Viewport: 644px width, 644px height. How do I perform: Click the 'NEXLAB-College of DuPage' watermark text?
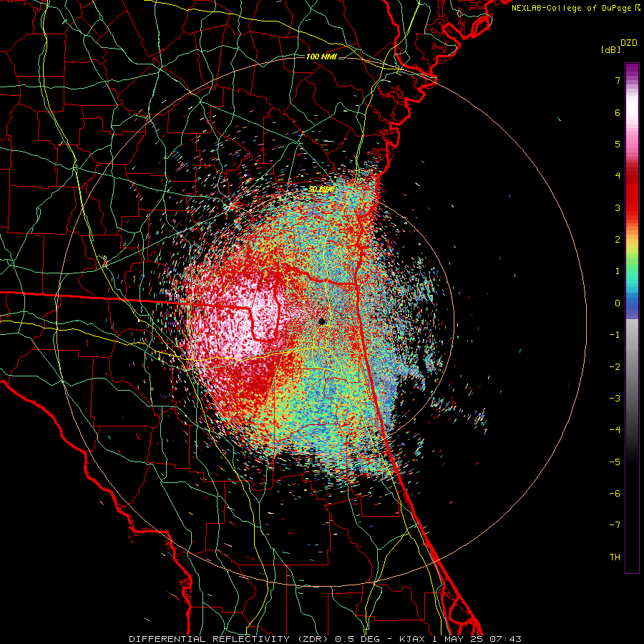(x=571, y=8)
